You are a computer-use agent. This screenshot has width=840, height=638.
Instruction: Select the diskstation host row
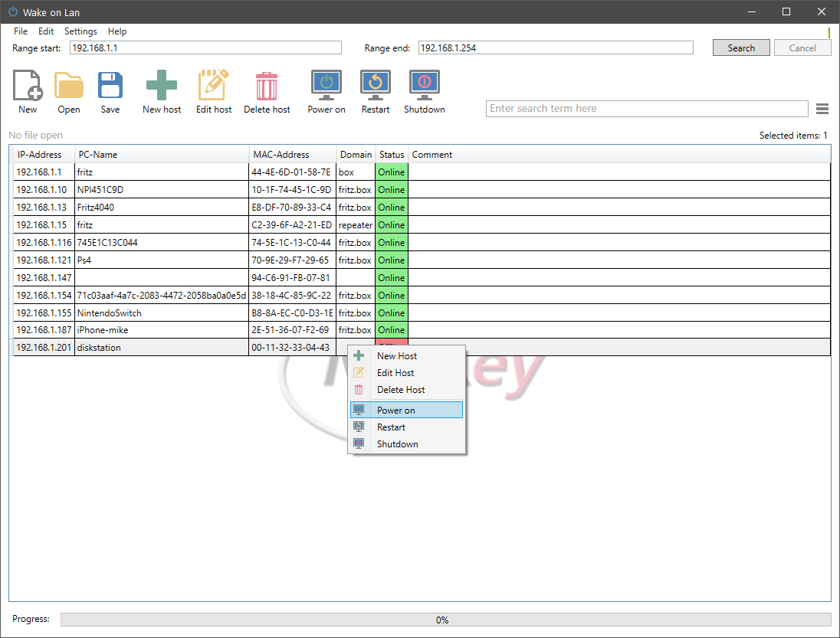(x=422, y=348)
